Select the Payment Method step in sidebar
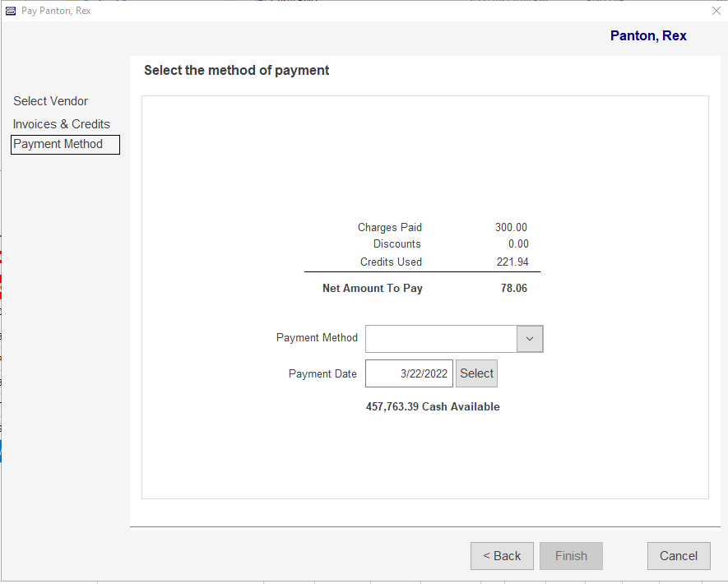 [65, 145]
